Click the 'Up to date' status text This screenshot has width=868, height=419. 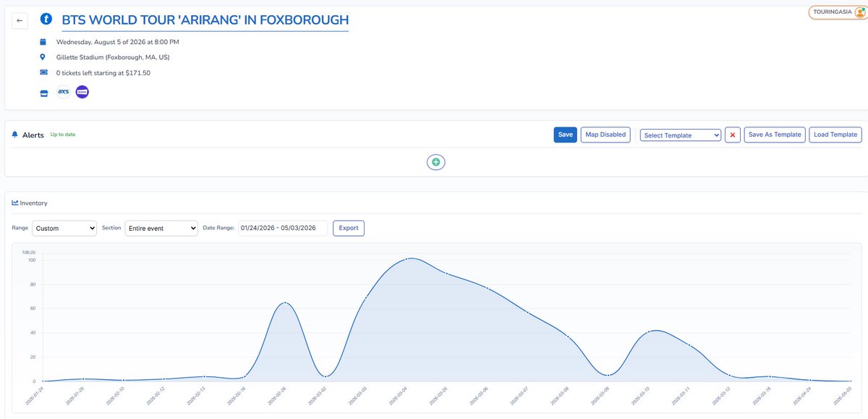63,135
